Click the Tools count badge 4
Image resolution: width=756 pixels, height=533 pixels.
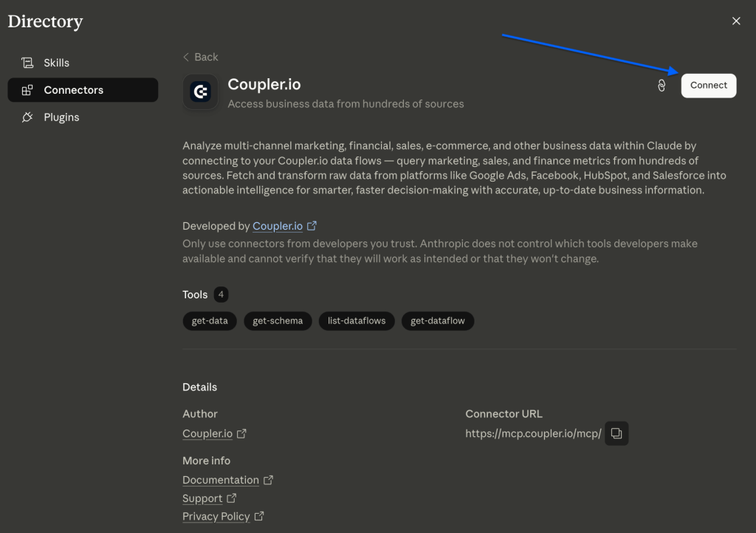point(221,295)
